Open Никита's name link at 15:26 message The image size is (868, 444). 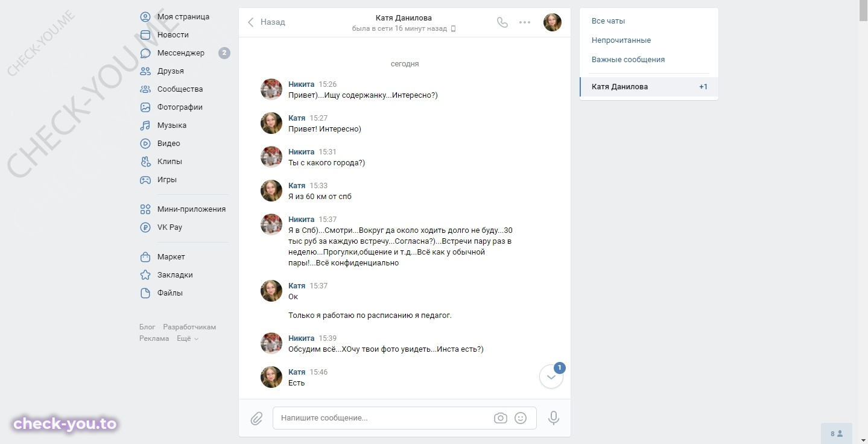pyautogui.click(x=302, y=84)
